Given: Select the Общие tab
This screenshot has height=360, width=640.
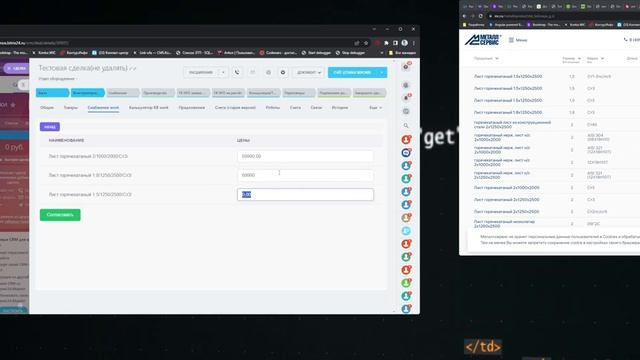Looking at the screenshot, I should tap(47, 108).
